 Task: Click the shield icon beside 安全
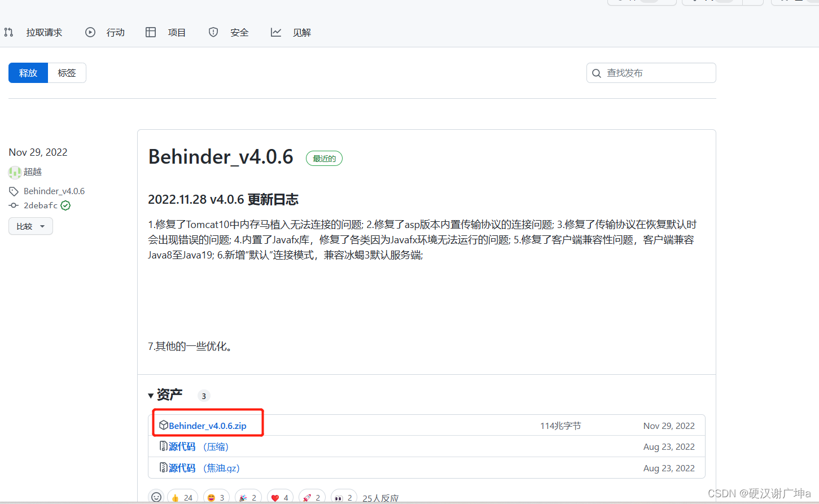213,32
